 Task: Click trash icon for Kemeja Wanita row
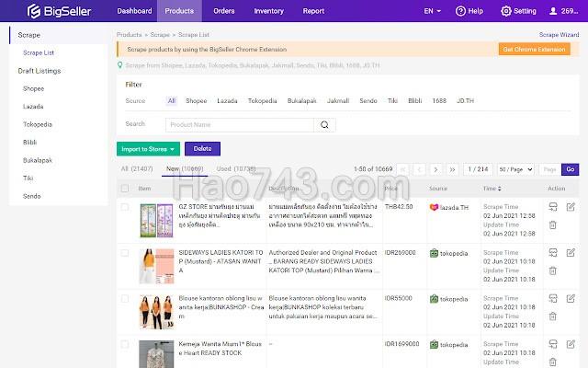[x=552, y=362]
